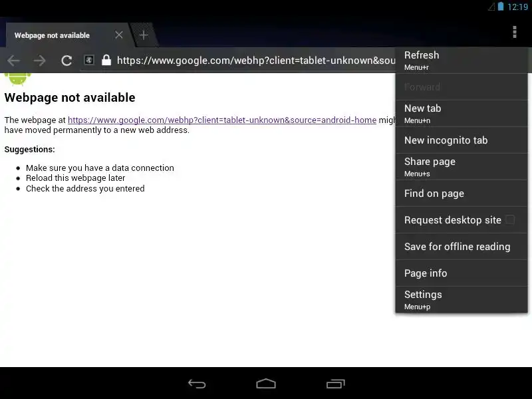Open Settings from the menu
This screenshot has height=399, width=532.
click(462, 300)
